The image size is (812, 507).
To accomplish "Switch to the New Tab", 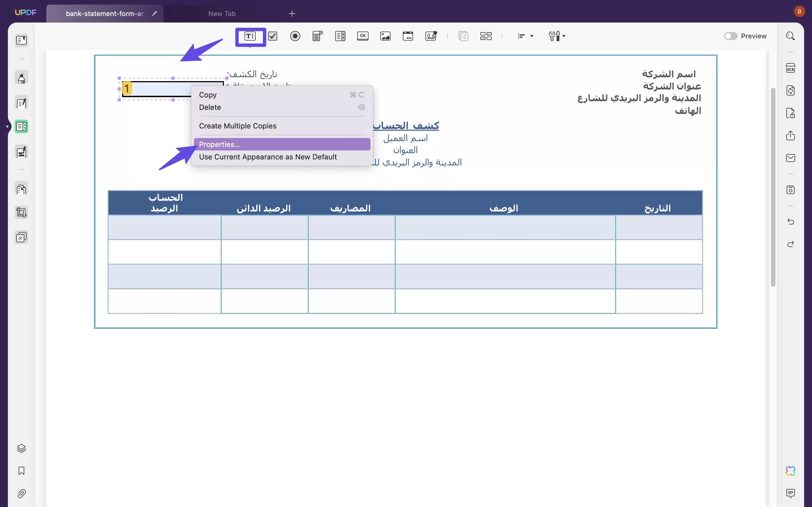I will click(x=222, y=14).
